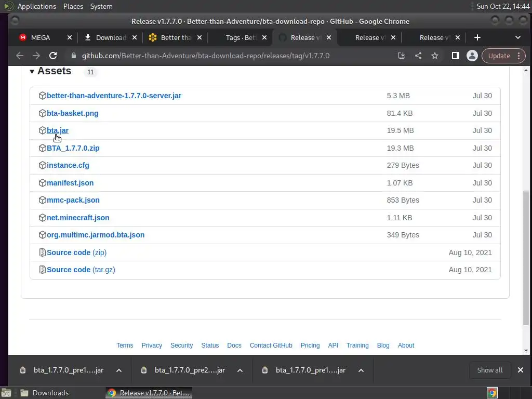The width and height of the screenshot is (532, 399).
Task: Click the zip icon beside Source code (tar.gz)
Action: click(x=43, y=270)
